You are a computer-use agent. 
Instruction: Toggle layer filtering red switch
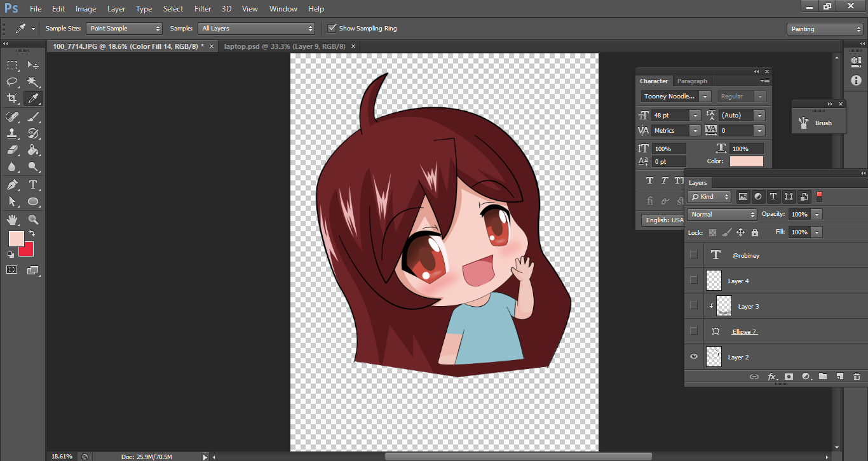(x=819, y=196)
